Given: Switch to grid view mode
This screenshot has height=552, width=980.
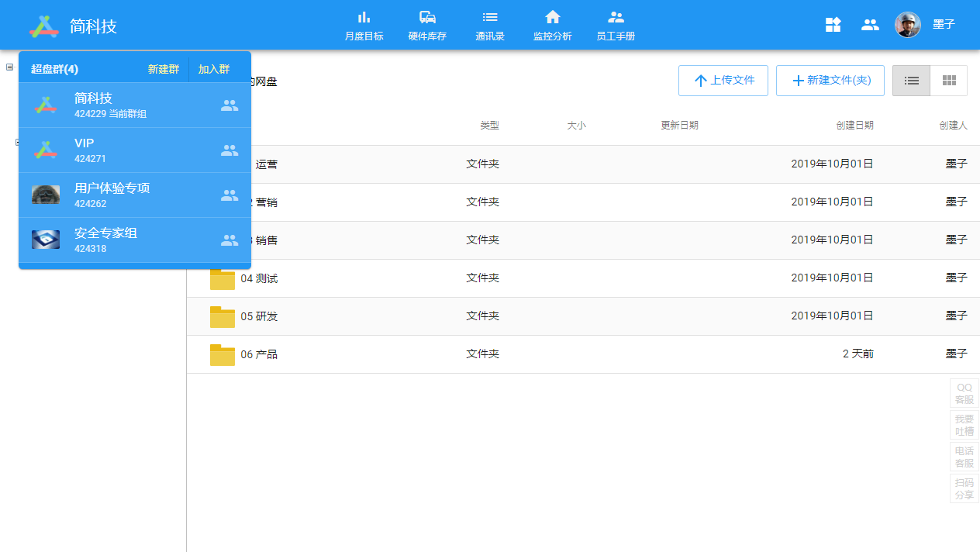Looking at the screenshot, I should 948,81.
